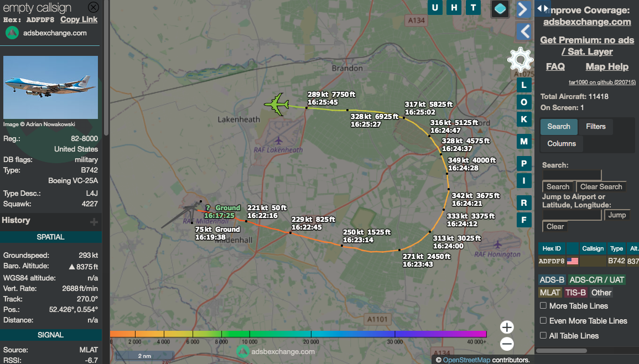This screenshot has height=364, width=639.
Task: Toggle the I map button
Action: [524, 180]
